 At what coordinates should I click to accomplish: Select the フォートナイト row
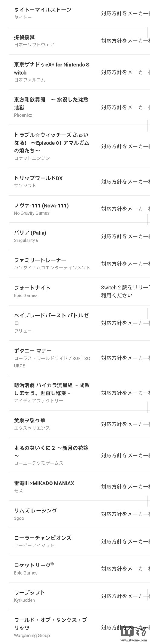tap(80, 291)
